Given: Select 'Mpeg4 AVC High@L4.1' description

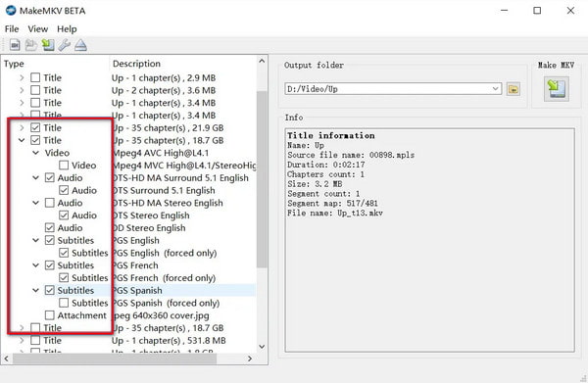Looking at the screenshot, I should coord(161,153).
